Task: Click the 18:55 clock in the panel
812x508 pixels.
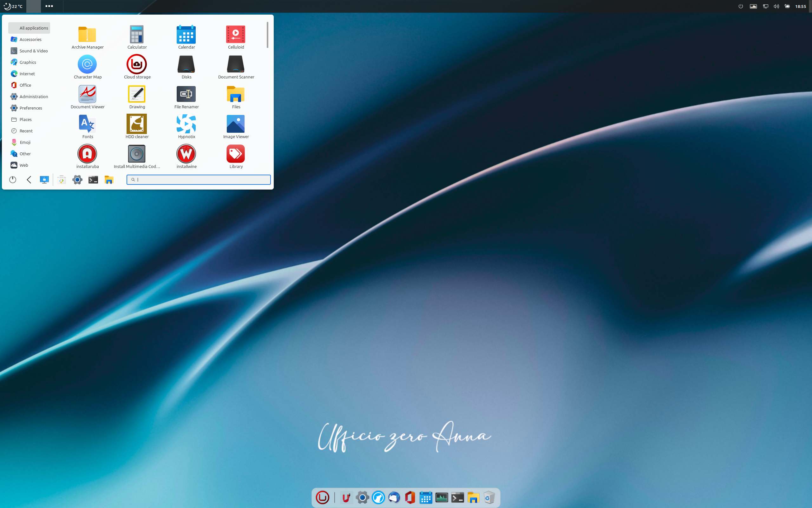Action: [801, 6]
